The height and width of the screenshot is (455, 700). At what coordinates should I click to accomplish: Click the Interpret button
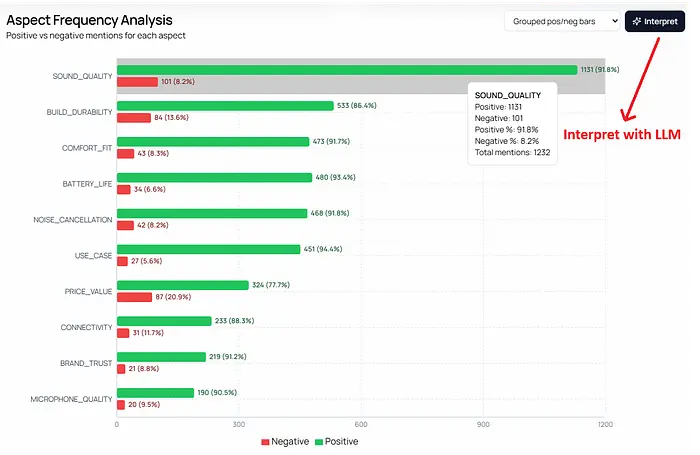[x=655, y=21]
